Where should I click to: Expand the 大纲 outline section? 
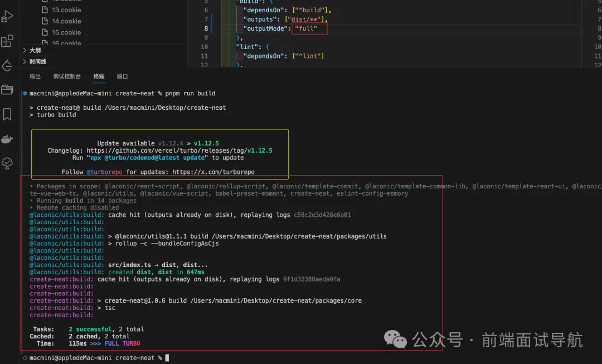[x=35, y=50]
